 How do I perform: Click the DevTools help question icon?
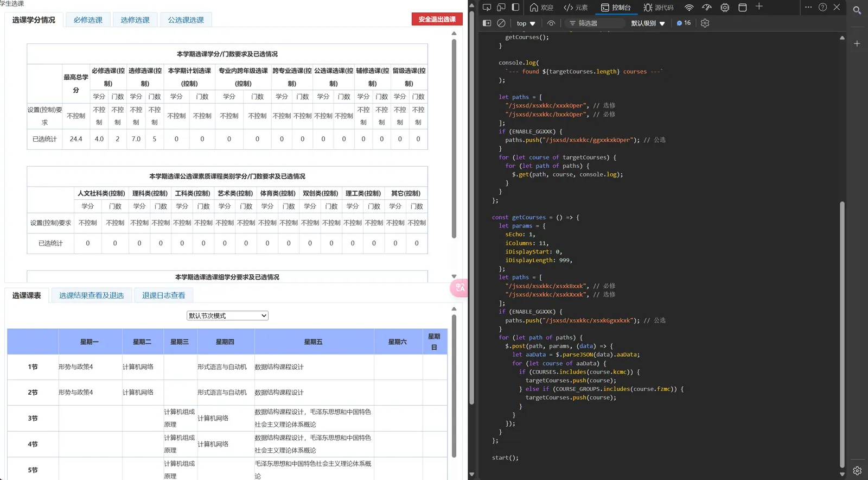point(822,8)
